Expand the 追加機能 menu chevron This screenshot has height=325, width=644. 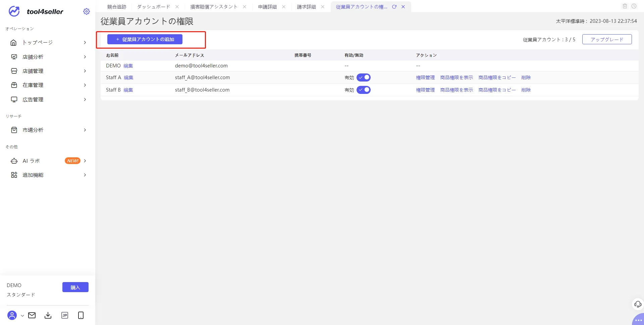tap(85, 175)
